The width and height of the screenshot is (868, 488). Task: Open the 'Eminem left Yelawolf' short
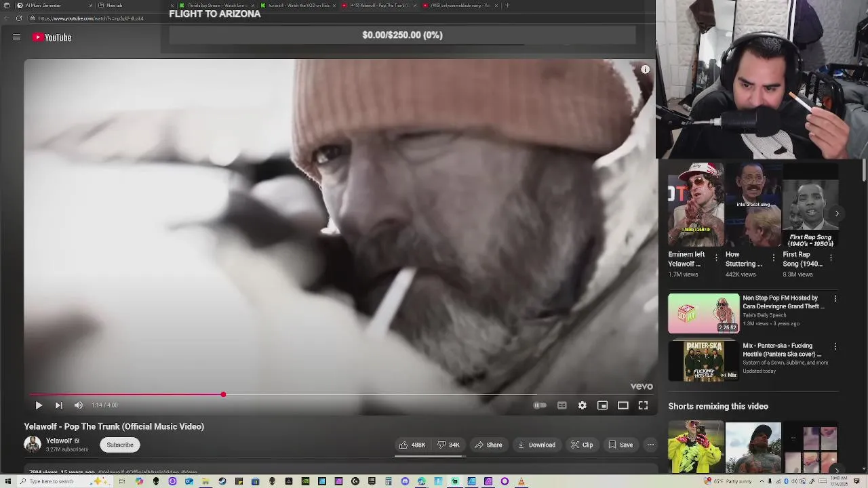(x=696, y=205)
